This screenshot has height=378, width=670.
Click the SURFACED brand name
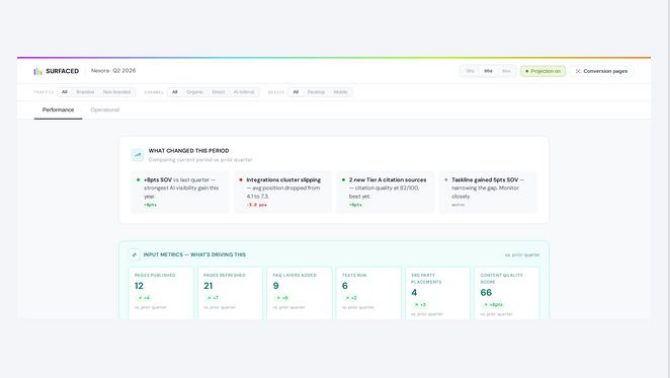click(62, 71)
